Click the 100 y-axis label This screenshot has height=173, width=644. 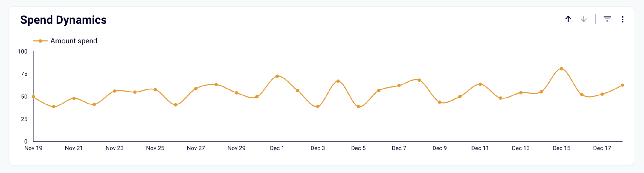point(22,51)
